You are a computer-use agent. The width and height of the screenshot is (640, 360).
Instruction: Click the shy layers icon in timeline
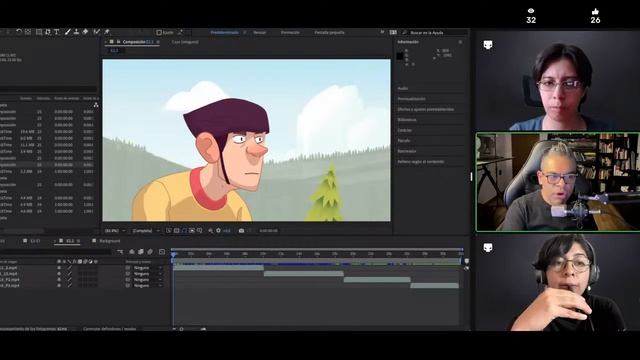(x=132, y=252)
